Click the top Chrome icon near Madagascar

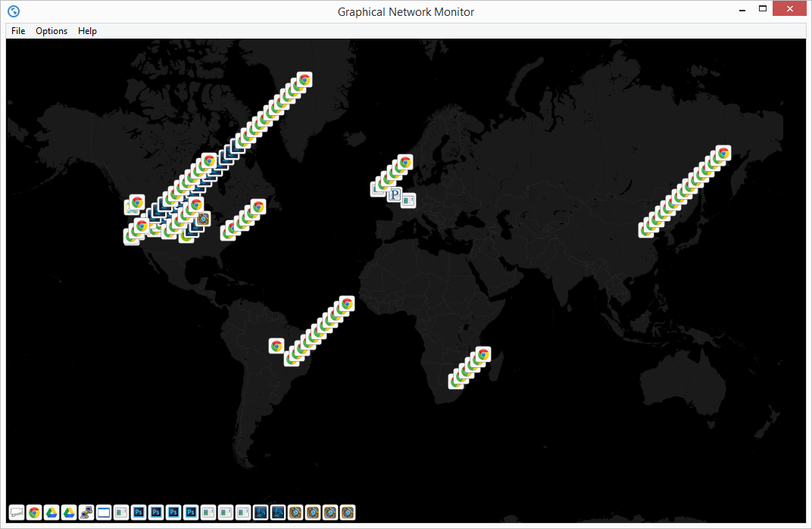pyautogui.click(x=483, y=355)
